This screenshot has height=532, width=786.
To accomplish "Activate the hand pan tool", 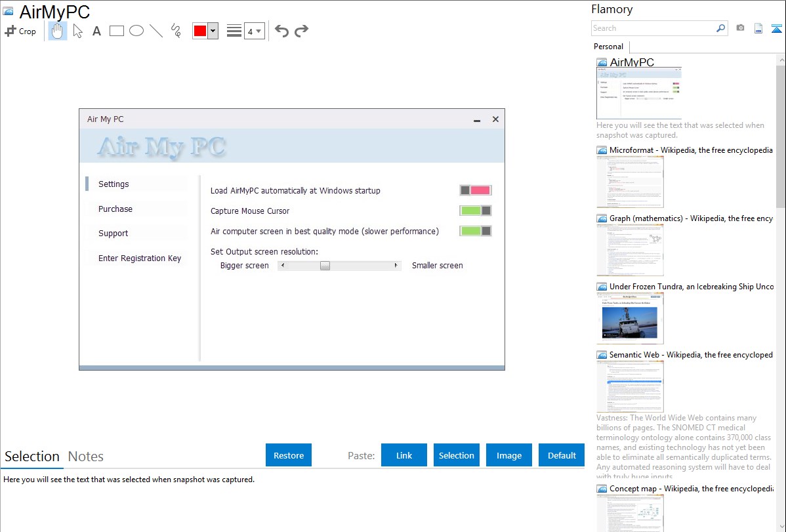I will [57, 31].
